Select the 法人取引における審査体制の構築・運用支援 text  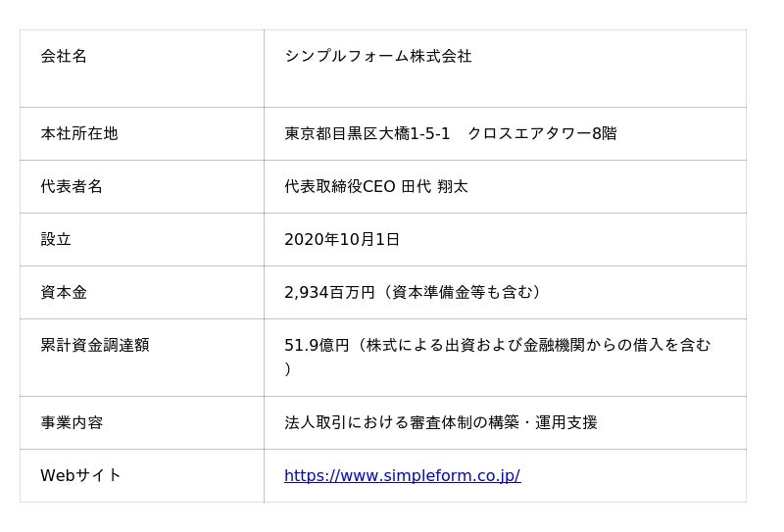[440, 423]
